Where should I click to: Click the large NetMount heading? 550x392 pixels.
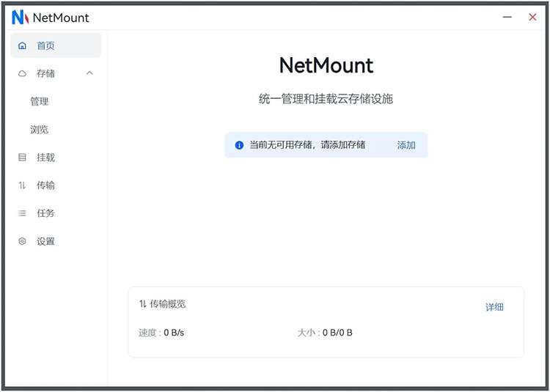coord(326,65)
